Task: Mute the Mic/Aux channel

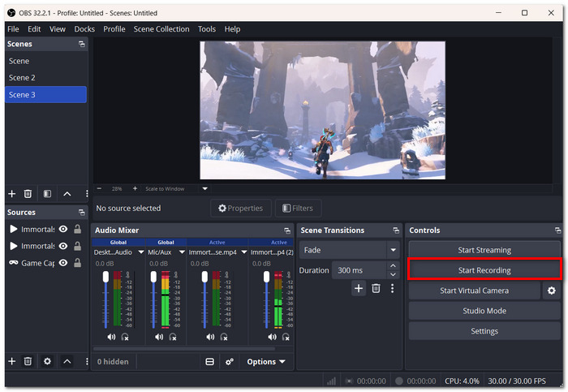Action: [159, 337]
